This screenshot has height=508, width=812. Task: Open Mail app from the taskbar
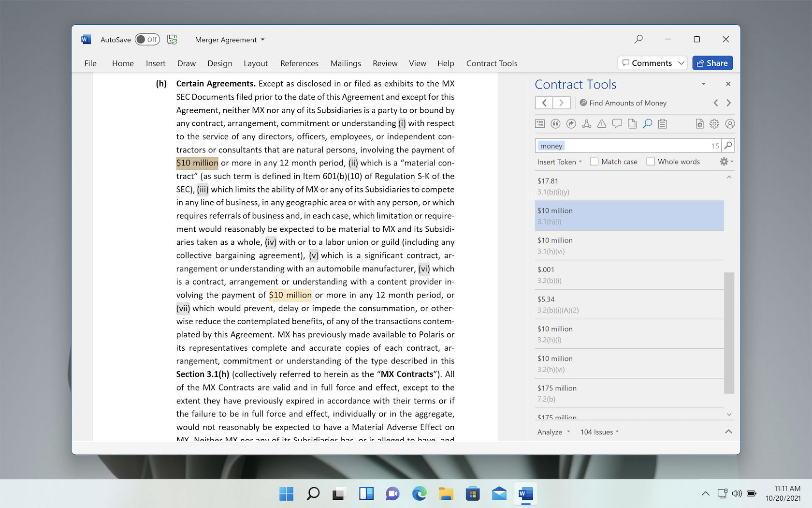coord(499,493)
